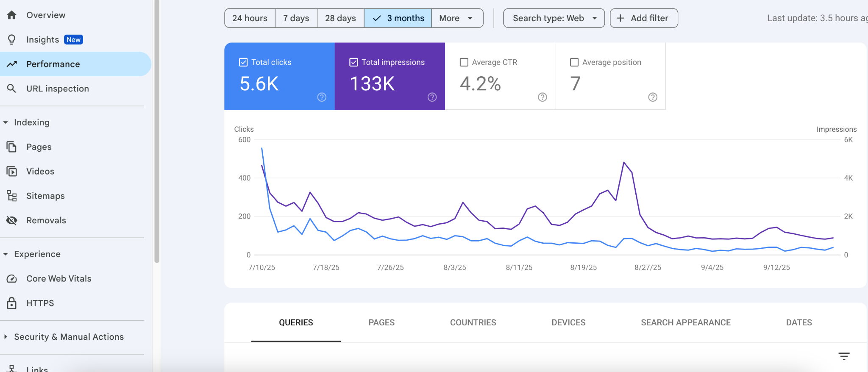
Task: Click the 9/12/25 axis date label
Action: click(776, 267)
